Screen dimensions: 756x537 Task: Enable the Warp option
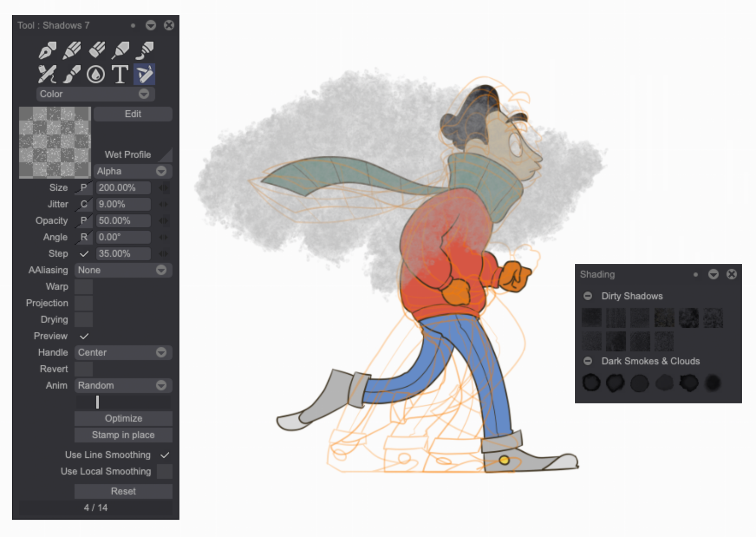[x=83, y=286]
